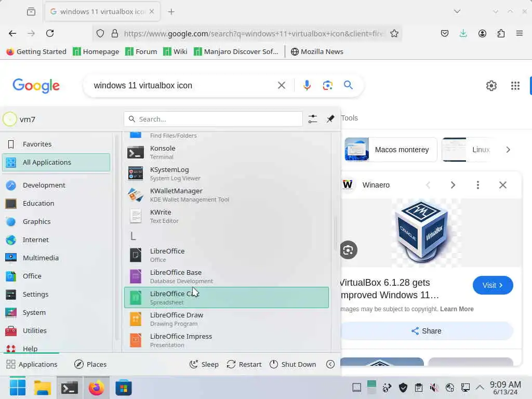The width and height of the screenshot is (532, 399).
Task: Bookmark this page with star
Action: tap(394, 33)
